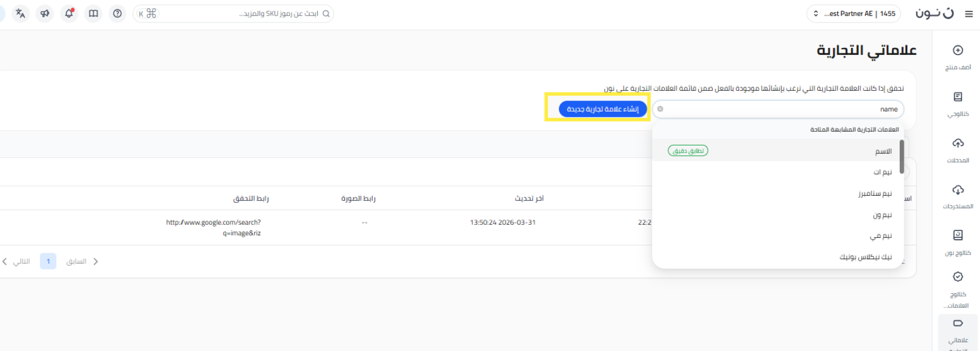
Task: Open كتالوجي catalog icon in sidebar
Action: coord(957,98)
